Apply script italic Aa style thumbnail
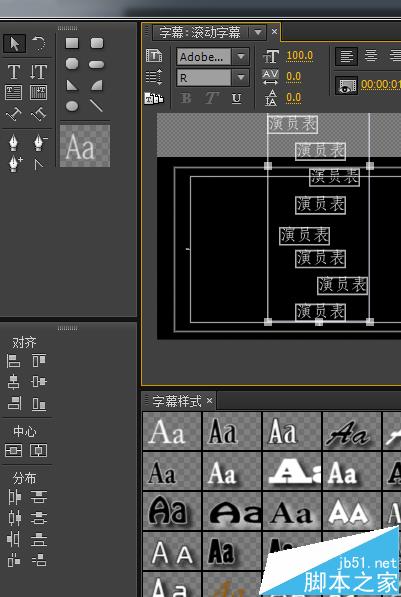 [351, 431]
